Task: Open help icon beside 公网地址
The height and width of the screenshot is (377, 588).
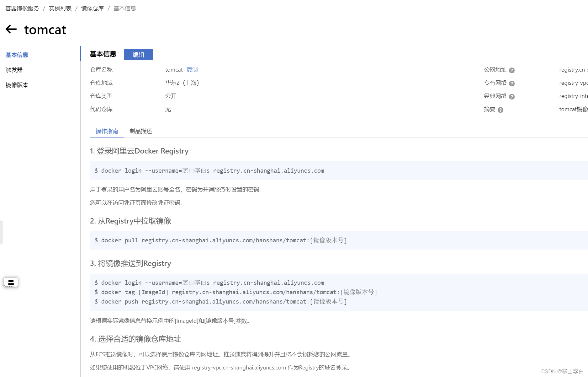Action: pyautogui.click(x=511, y=70)
